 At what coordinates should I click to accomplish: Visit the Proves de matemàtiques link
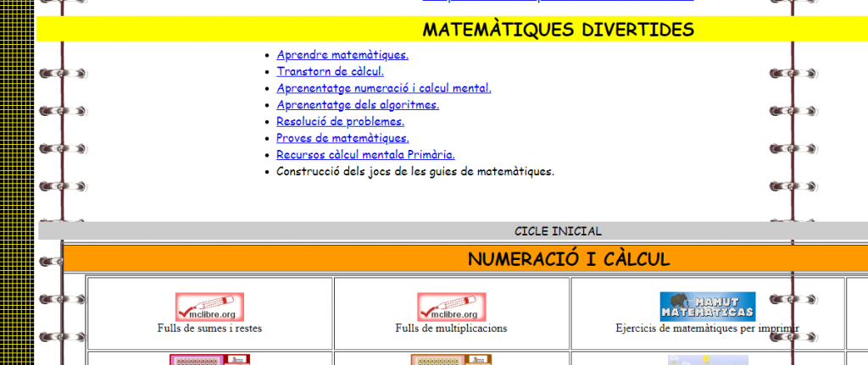click(x=342, y=138)
